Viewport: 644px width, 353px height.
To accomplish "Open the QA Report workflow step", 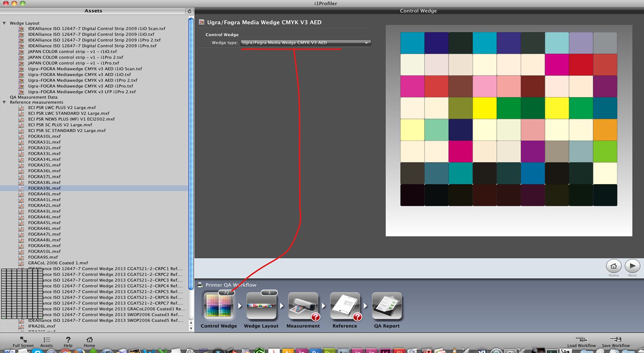I will (386, 306).
